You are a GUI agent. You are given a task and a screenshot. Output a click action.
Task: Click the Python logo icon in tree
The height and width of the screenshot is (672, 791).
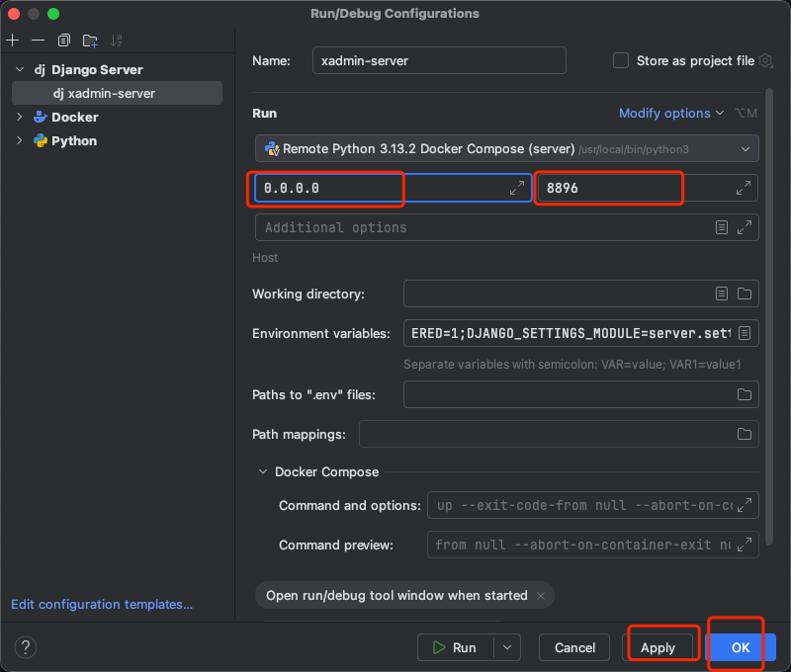tap(41, 140)
